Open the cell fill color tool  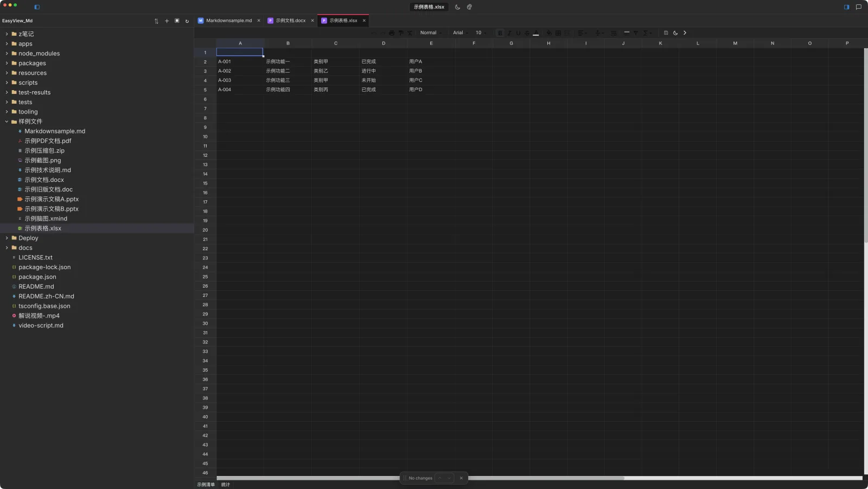coord(548,33)
